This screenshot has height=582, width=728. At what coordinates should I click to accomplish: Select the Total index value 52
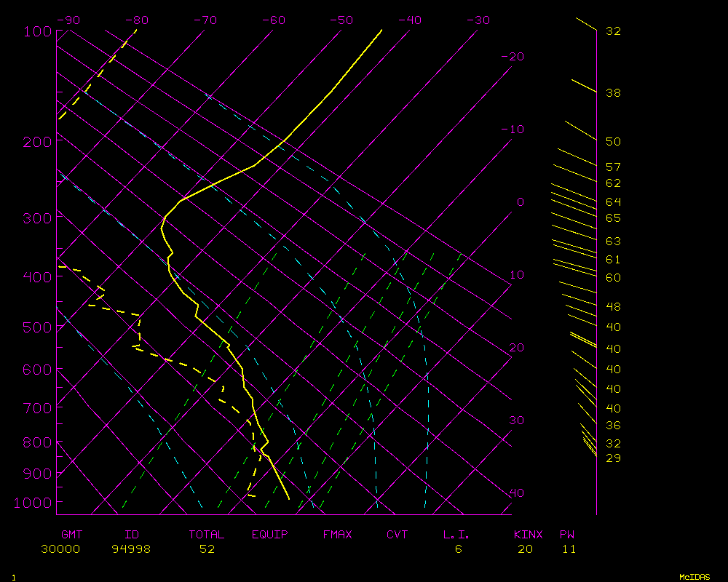(x=207, y=549)
